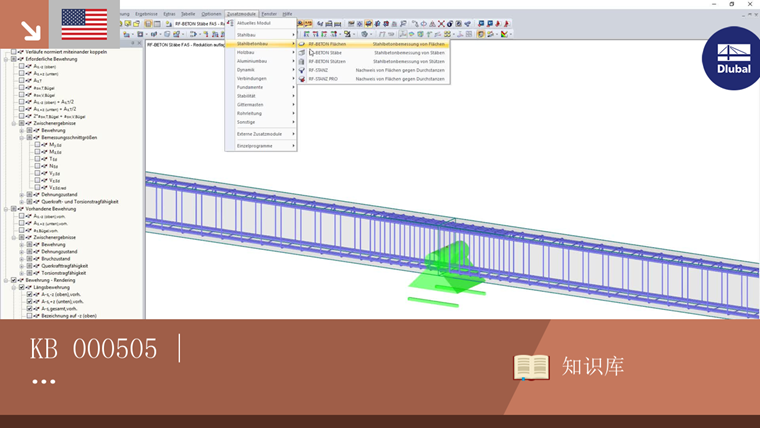Screen dimensions: 760x428
Task: Check the My,Ed design moment checkbox
Action: pyautogui.click(x=37, y=144)
